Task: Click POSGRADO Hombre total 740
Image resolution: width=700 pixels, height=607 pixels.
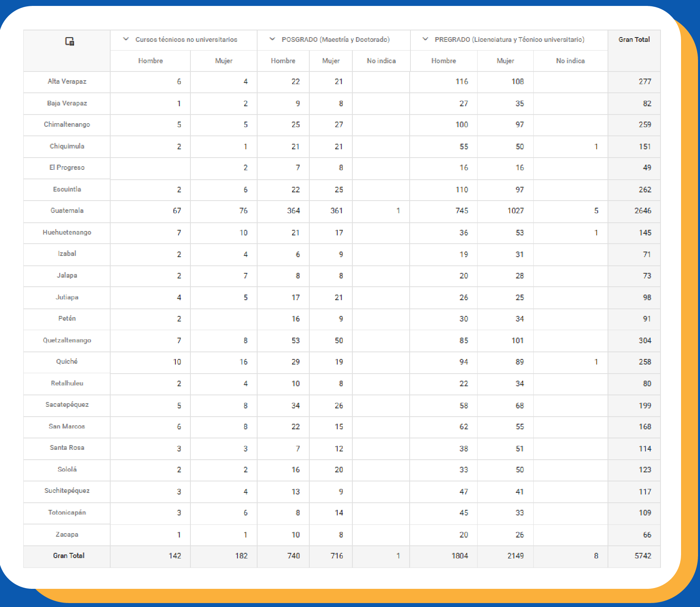Action: (294, 556)
